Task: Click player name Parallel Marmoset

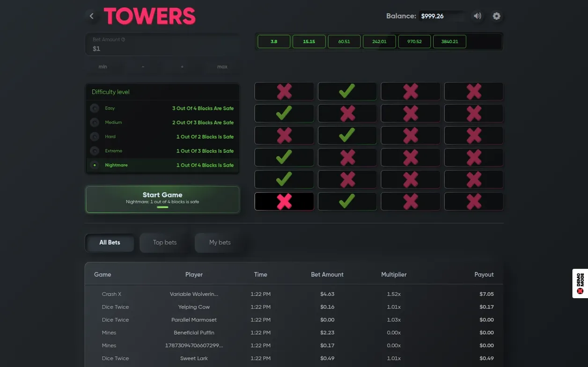Action: pyautogui.click(x=194, y=320)
